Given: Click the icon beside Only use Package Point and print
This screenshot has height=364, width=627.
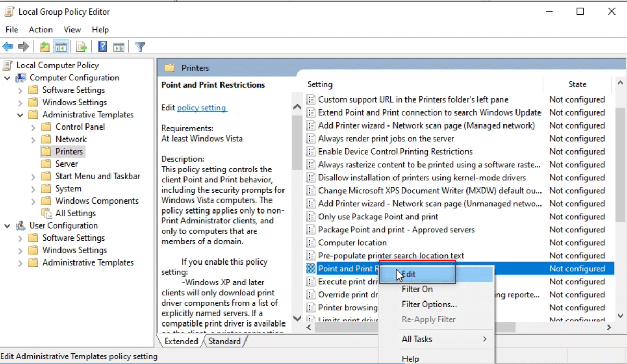Looking at the screenshot, I should [311, 217].
